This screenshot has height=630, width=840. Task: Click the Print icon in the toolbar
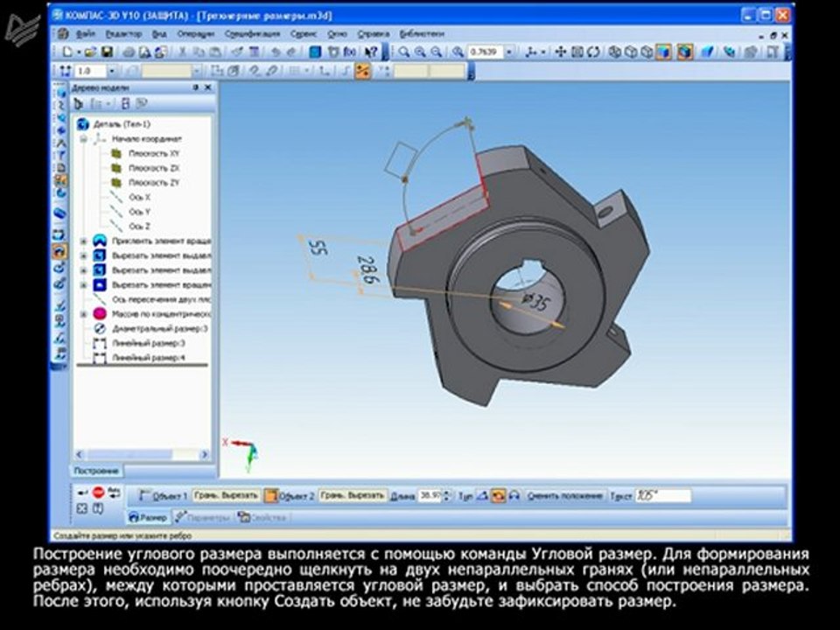pyautogui.click(x=129, y=52)
